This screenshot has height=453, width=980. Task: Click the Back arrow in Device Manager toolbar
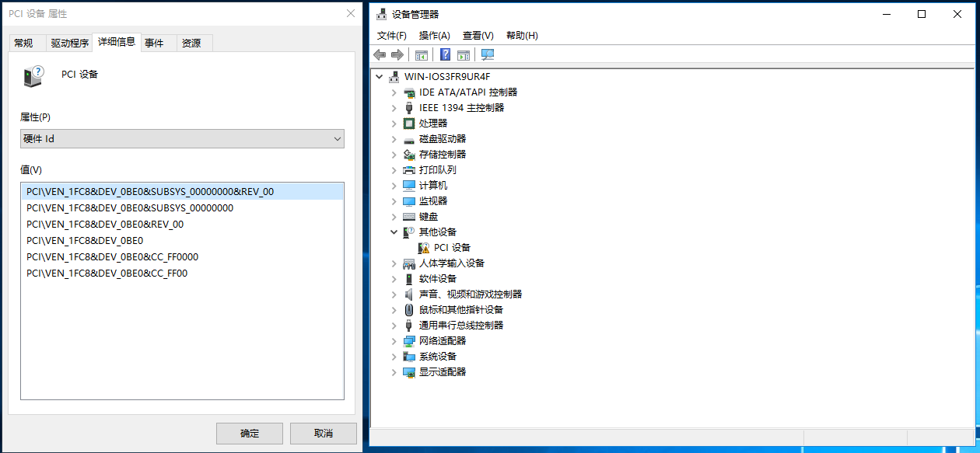point(380,54)
